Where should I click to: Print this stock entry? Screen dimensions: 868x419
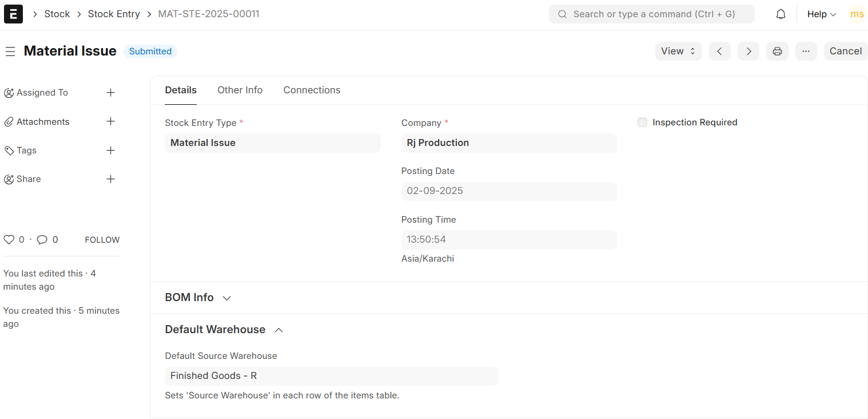click(777, 52)
